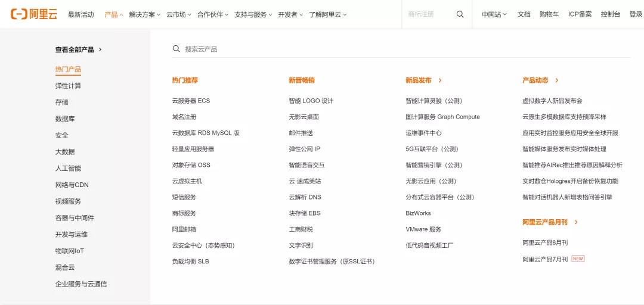
Task: Click the arrow next to 新品发布
Action: (x=440, y=80)
